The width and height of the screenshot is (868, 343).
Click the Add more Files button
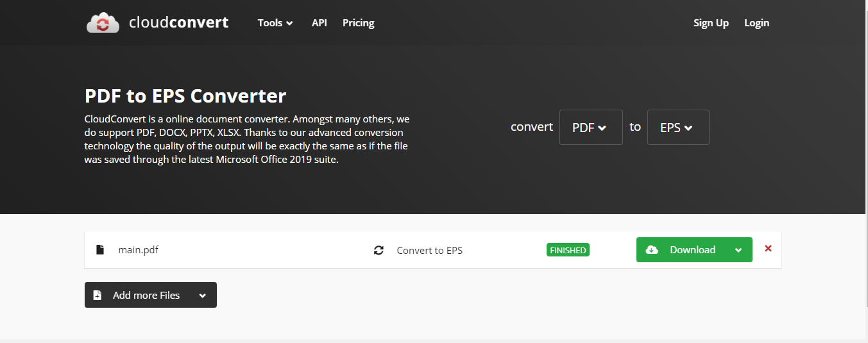click(146, 296)
